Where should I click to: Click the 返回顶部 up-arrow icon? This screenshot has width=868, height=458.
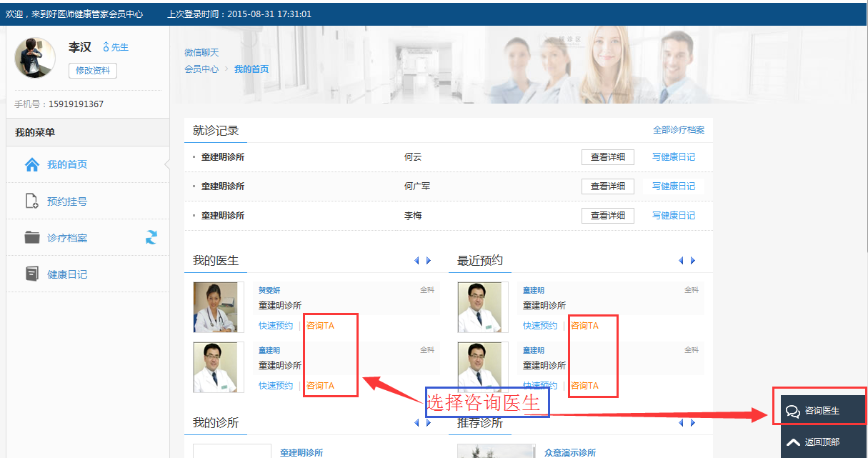(x=792, y=443)
